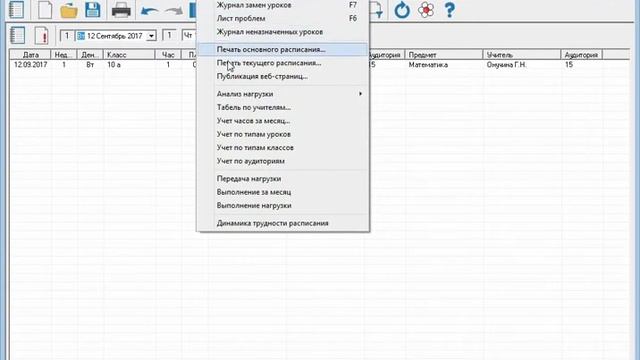Choose 'Журнал неназначенных уроков'

coord(283,32)
